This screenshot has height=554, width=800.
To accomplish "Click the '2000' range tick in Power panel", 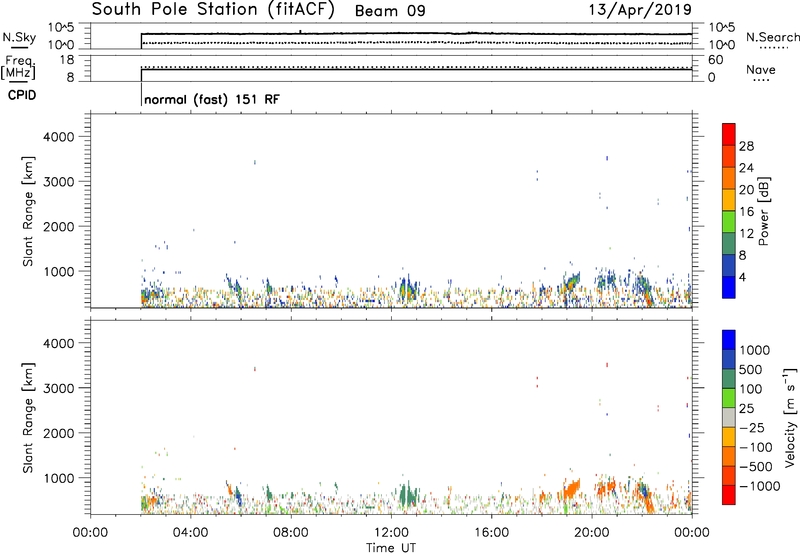I will (58, 227).
